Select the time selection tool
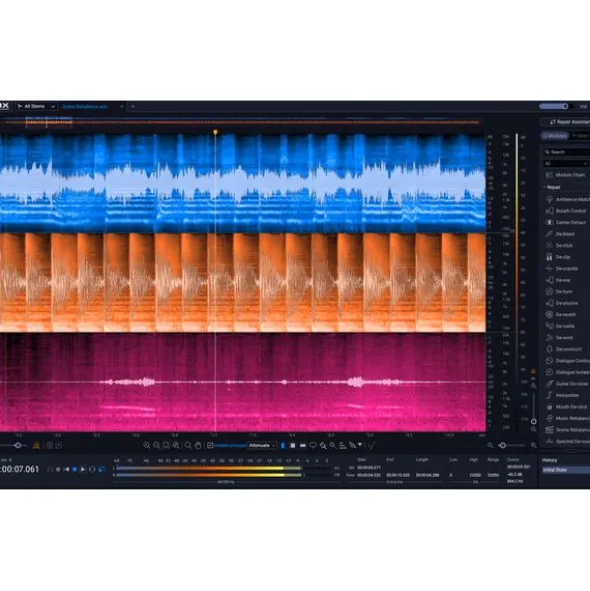Image resolution: width=590 pixels, height=591 pixels. [x=283, y=446]
